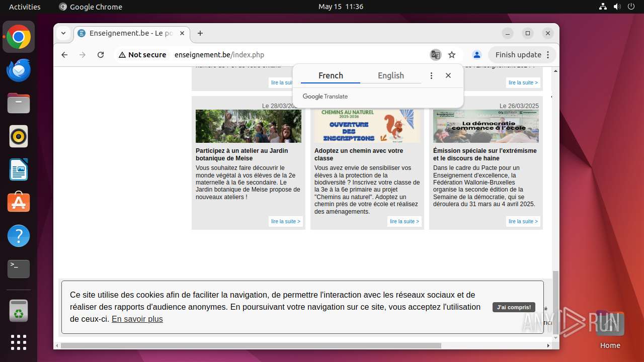The height and width of the screenshot is (362, 644).
Task: Click title Participez à un atelier au Jardin botanique
Action: click(242, 154)
